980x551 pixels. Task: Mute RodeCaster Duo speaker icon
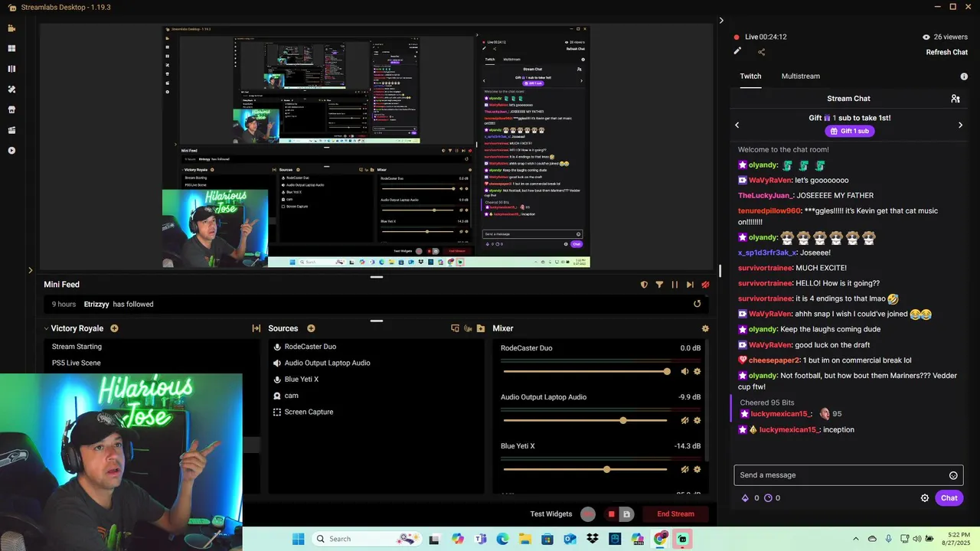click(684, 371)
